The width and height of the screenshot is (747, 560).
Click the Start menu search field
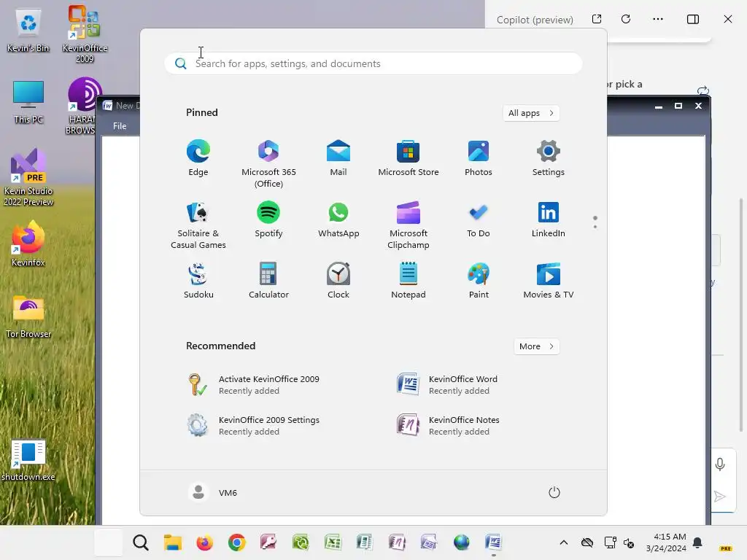click(373, 63)
